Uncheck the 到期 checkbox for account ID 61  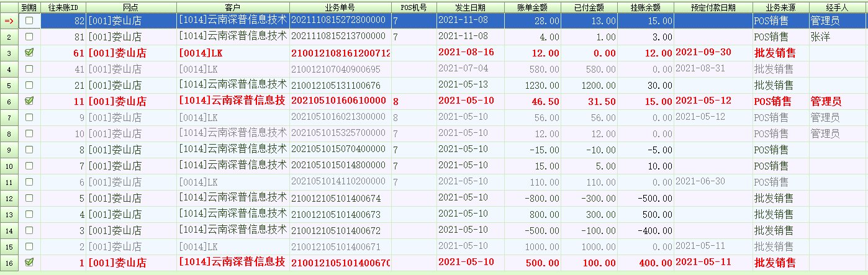29,53
